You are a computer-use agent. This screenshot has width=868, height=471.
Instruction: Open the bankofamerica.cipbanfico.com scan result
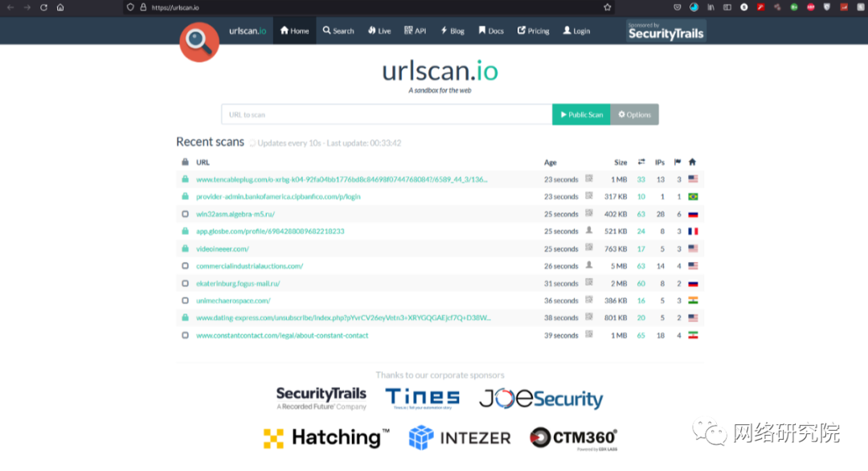pos(278,196)
